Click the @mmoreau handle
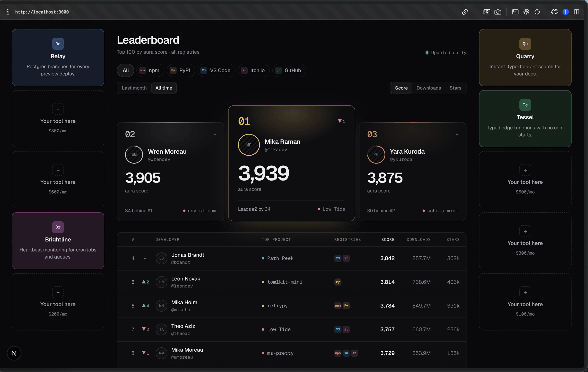 (x=182, y=357)
